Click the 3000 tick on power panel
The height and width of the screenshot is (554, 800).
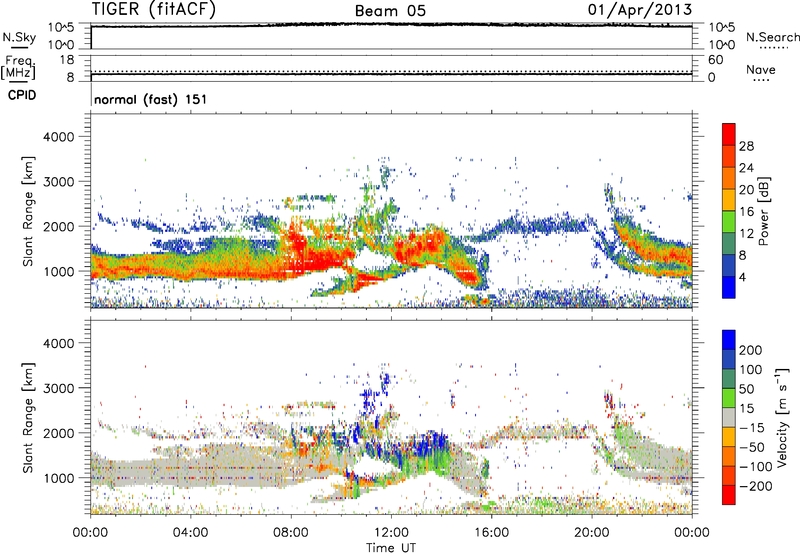59,182
